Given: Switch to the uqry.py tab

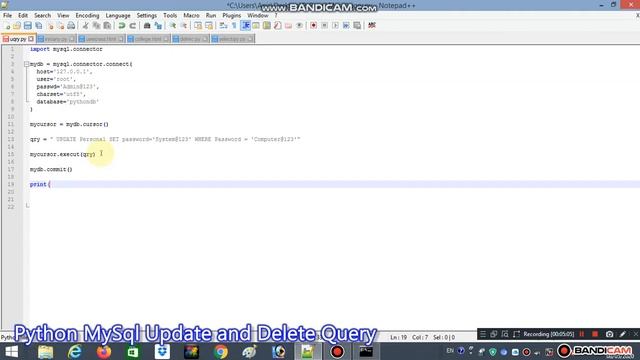Looking at the screenshot, I should coord(18,39).
